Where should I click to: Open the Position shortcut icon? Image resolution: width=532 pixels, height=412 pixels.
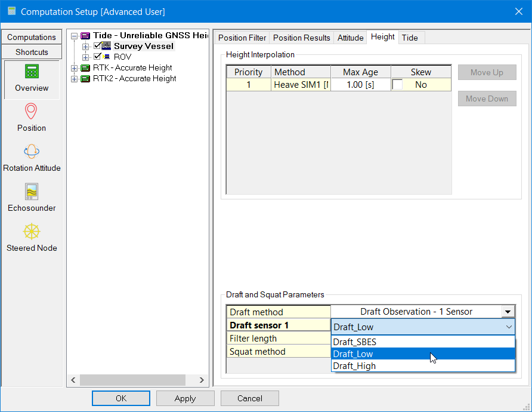32,112
